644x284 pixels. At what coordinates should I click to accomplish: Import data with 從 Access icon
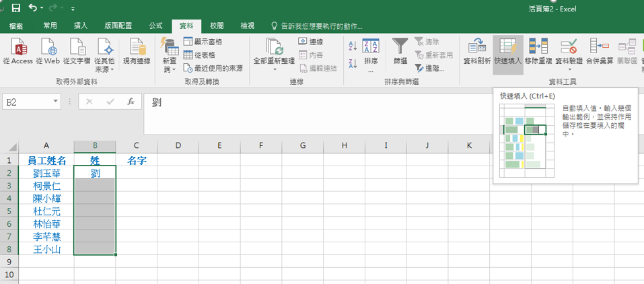17,52
